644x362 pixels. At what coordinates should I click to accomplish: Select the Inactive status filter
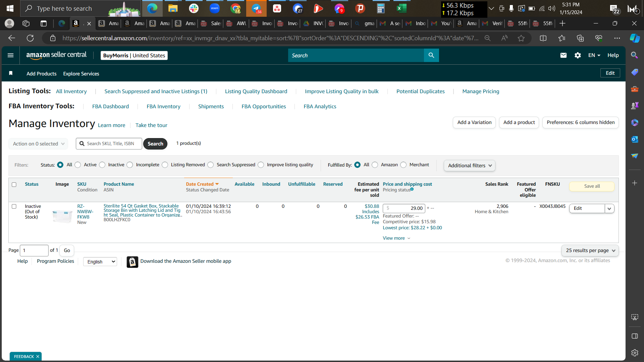tap(102, 165)
